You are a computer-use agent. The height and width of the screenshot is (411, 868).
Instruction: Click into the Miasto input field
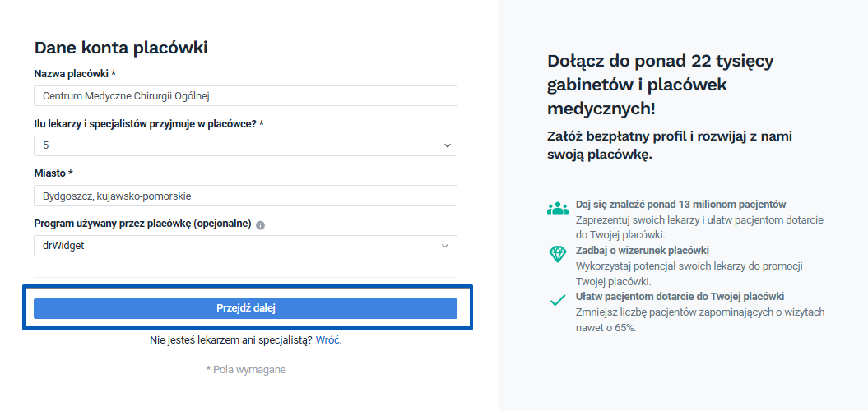click(x=245, y=196)
